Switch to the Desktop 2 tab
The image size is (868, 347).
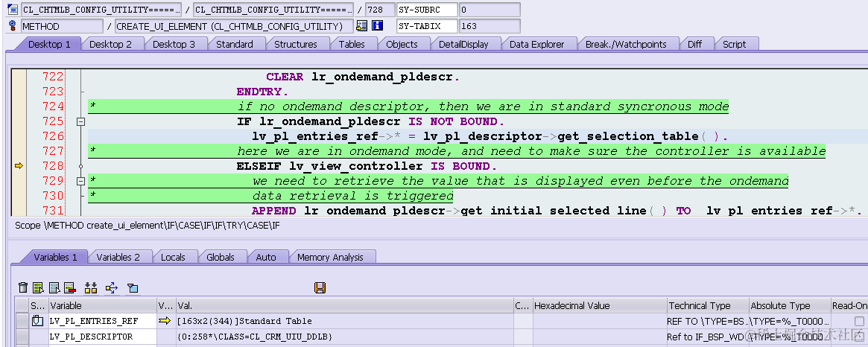111,44
